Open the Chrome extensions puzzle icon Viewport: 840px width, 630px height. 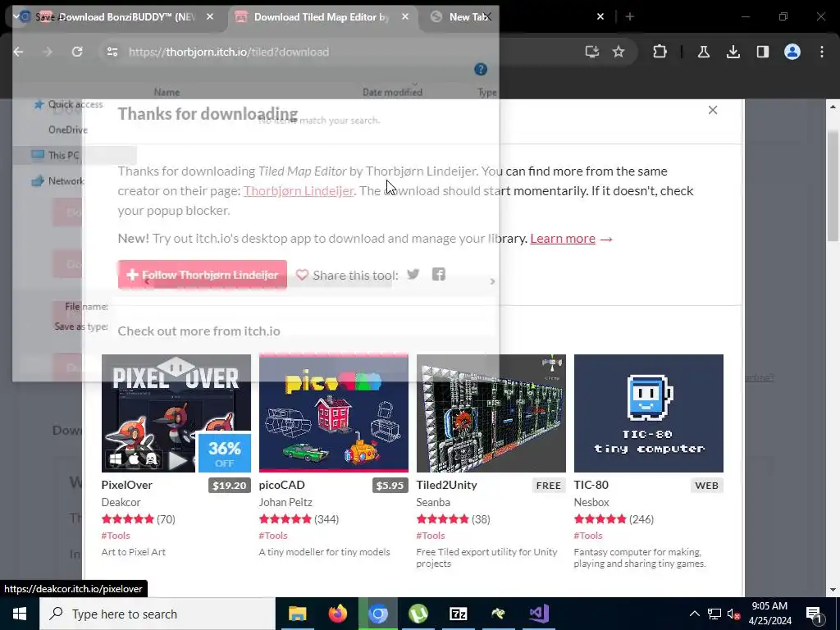tap(660, 52)
